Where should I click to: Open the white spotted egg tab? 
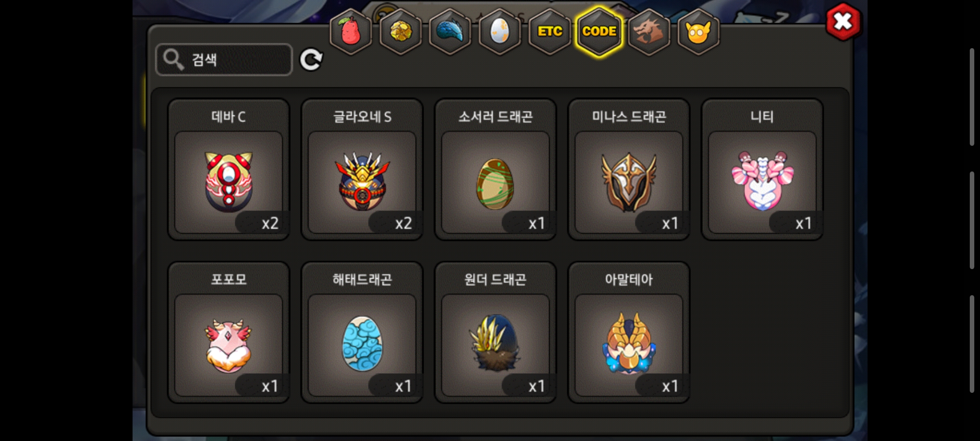500,31
